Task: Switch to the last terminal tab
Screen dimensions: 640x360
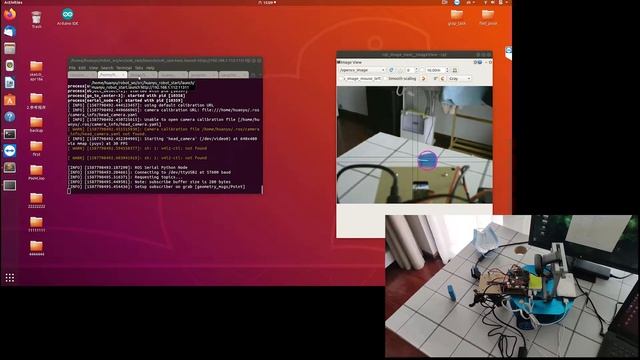Action: [234, 75]
